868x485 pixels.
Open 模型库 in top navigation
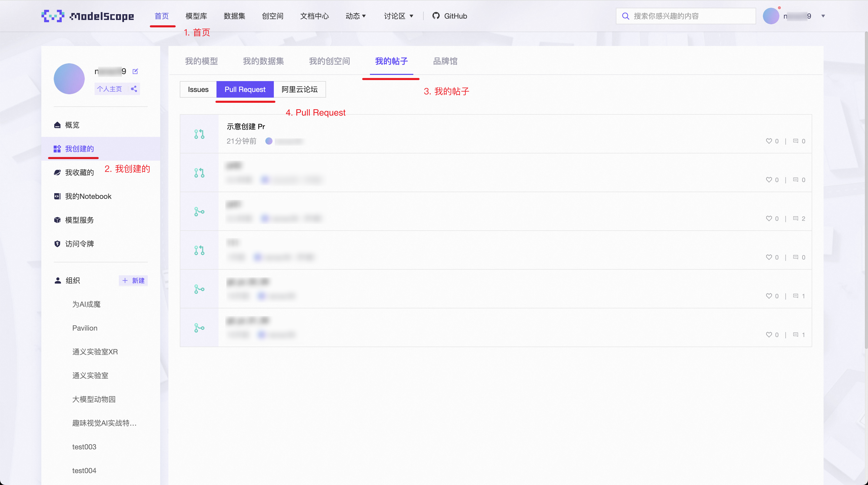tap(196, 16)
